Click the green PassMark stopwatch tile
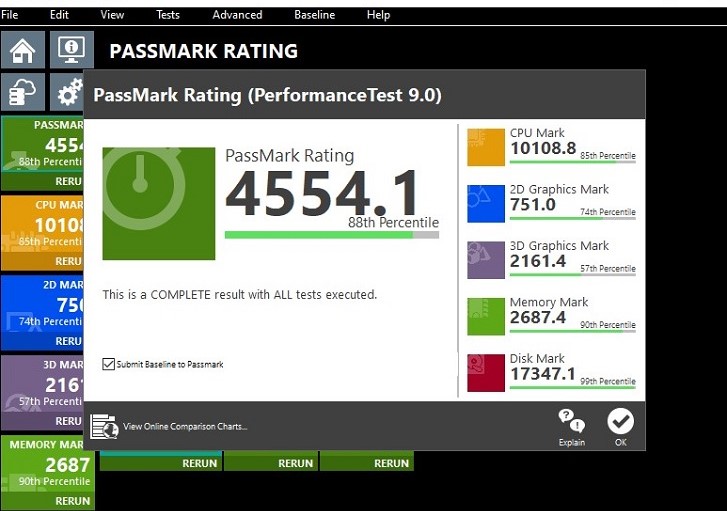Screen dimensions: 727x511 pyautogui.click(x=159, y=204)
